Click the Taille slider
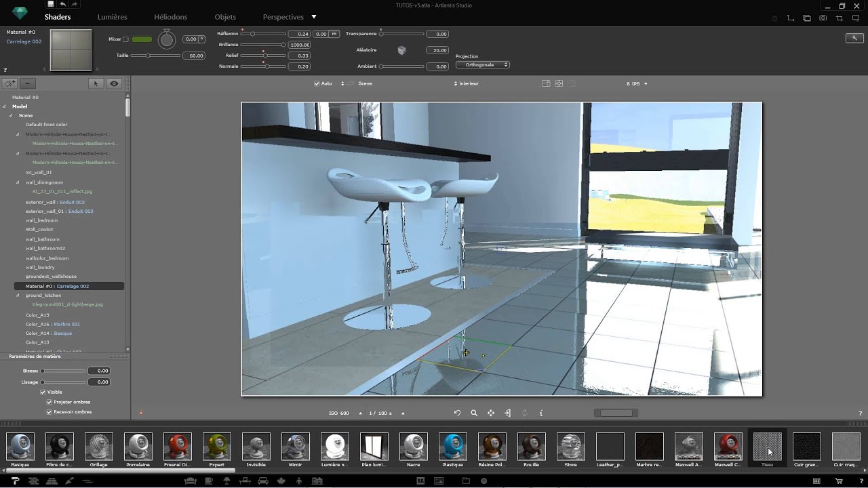Viewport: 868px width, 488px height. pos(156,56)
